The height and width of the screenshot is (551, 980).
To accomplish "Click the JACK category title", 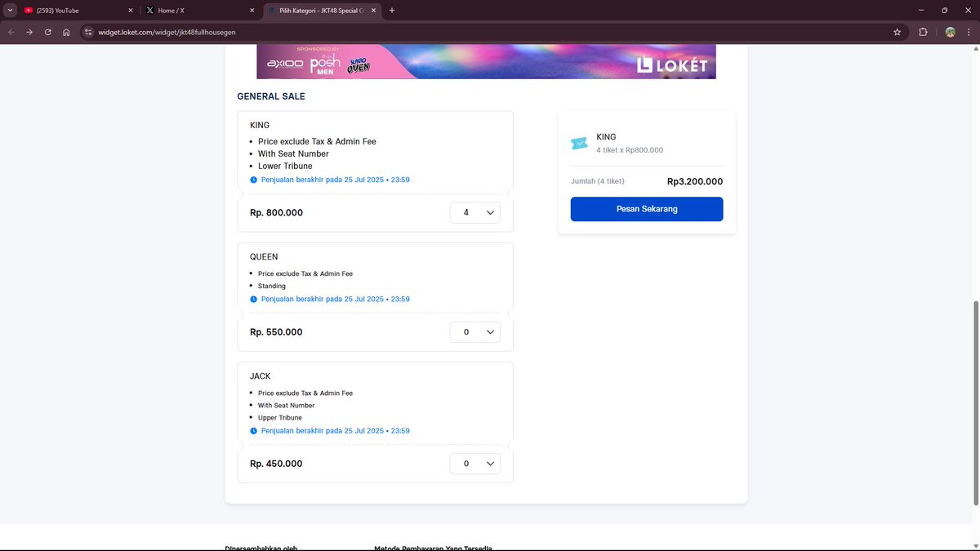I will pos(261,376).
